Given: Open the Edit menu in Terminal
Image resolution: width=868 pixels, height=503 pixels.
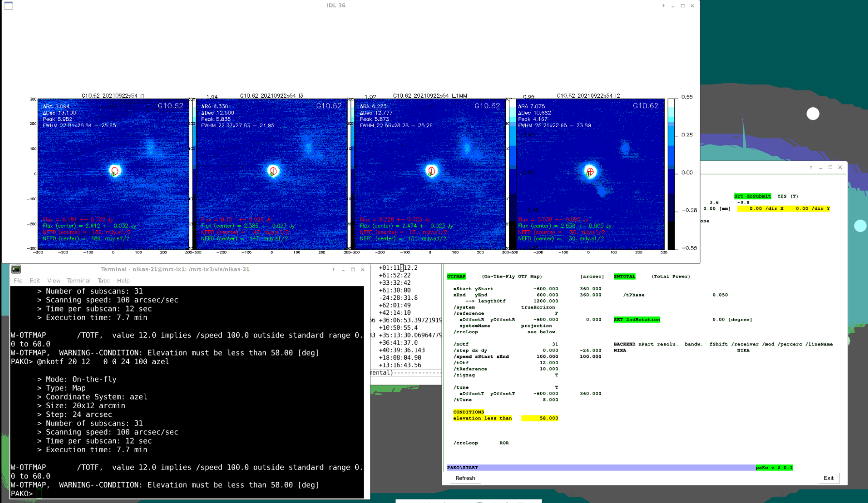Looking at the screenshot, I should [35, 281].
